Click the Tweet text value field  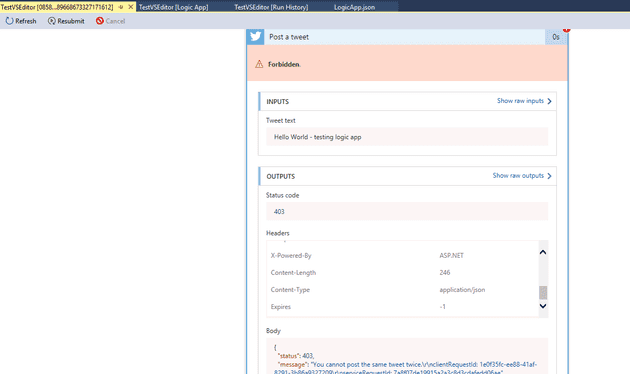coord(407,137)
